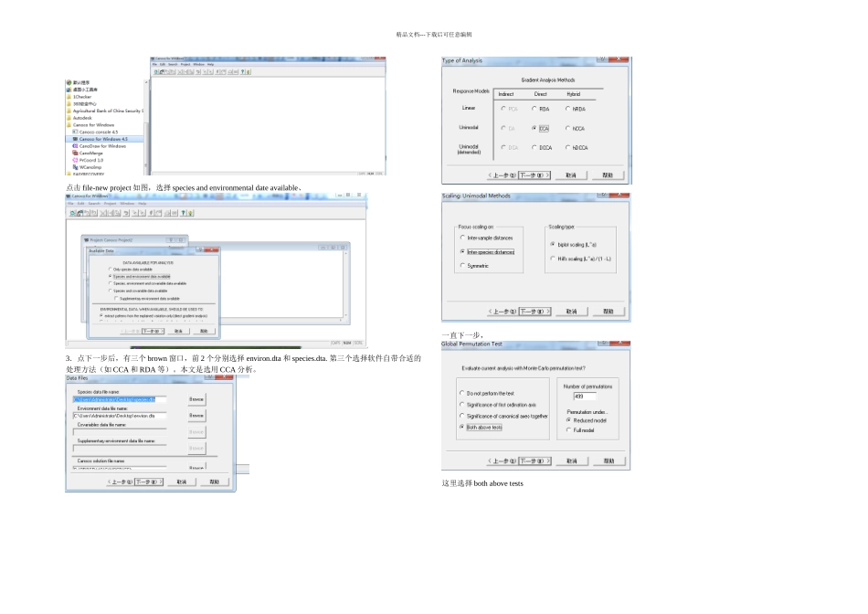Click Next (下一步) in Scaling Unimodal Methods dialog

[x=535, y=312]
